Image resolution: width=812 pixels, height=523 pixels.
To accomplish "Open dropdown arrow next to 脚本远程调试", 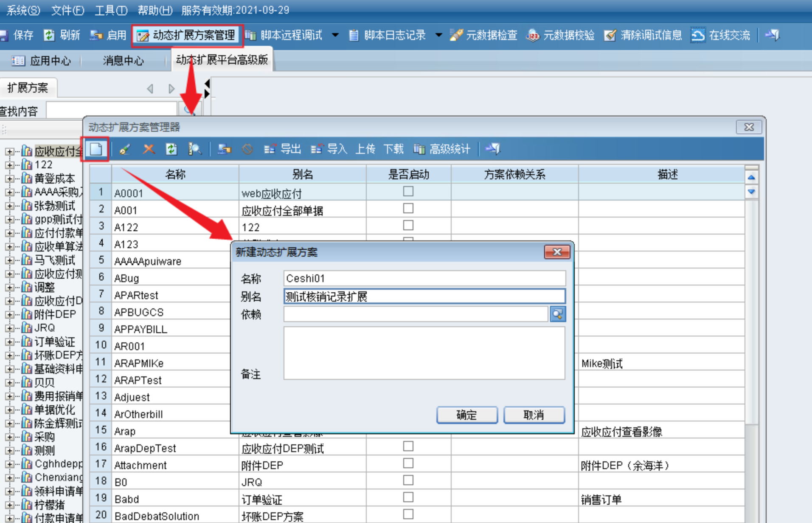I will click(335, 35).
